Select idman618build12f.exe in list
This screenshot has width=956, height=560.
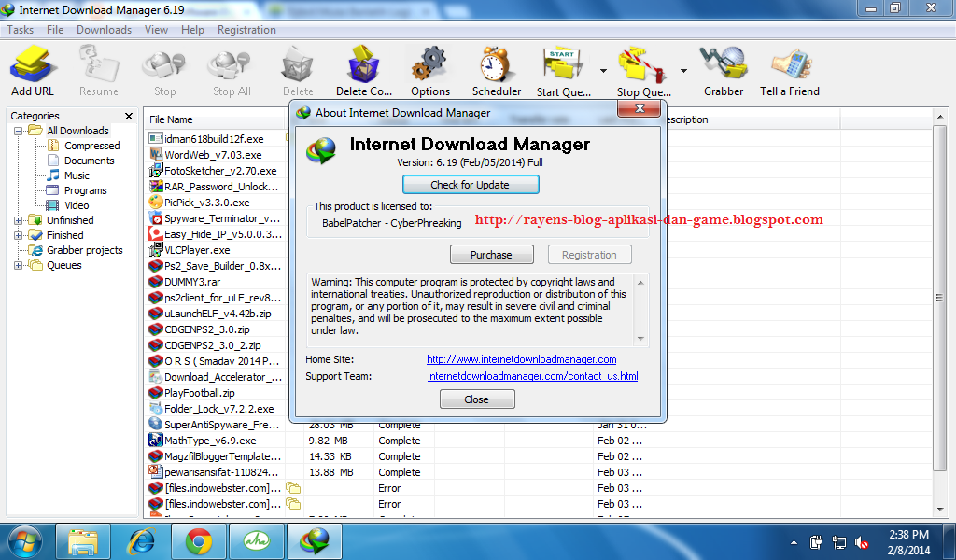[214, 139]
